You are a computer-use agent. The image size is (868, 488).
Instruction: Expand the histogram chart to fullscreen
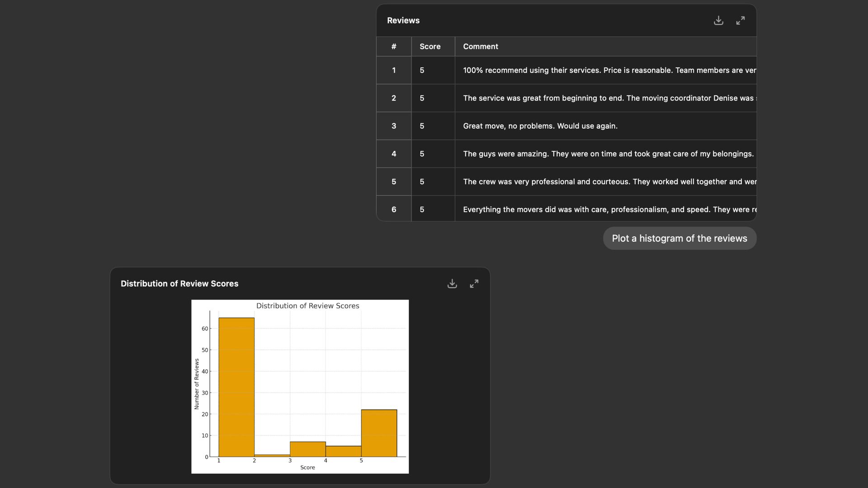pos(474,284)
